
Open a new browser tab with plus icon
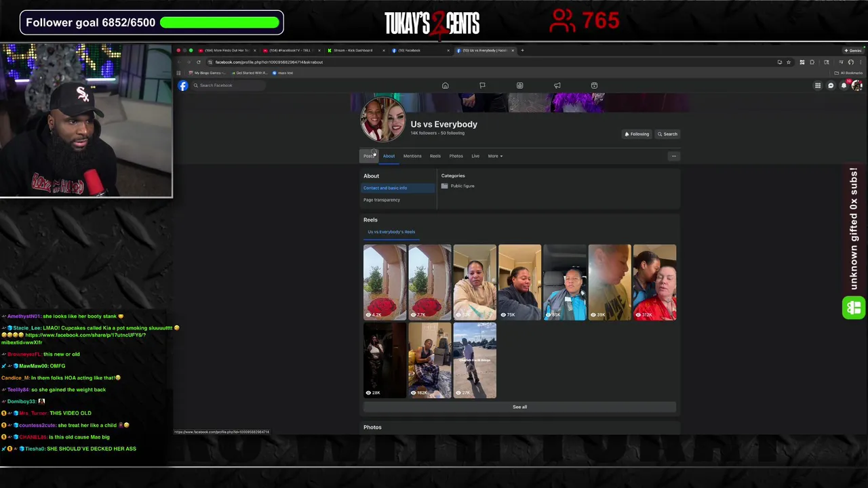(522, 50)
